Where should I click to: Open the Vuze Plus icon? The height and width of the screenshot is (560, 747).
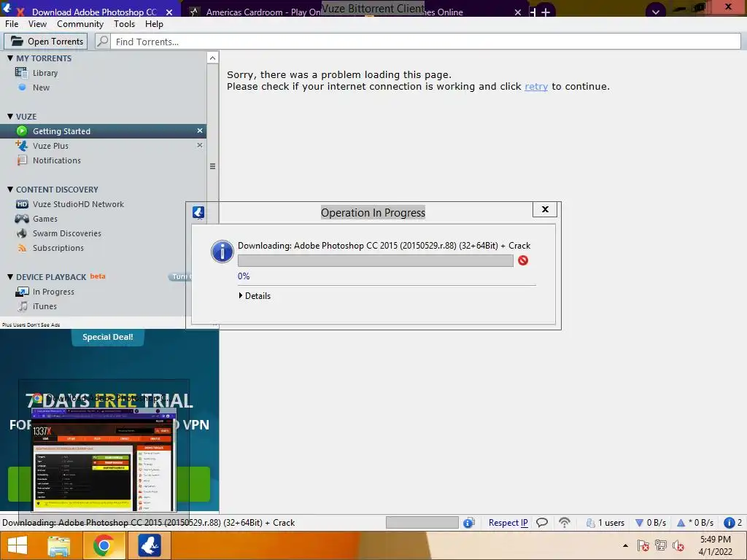(22, 145)
